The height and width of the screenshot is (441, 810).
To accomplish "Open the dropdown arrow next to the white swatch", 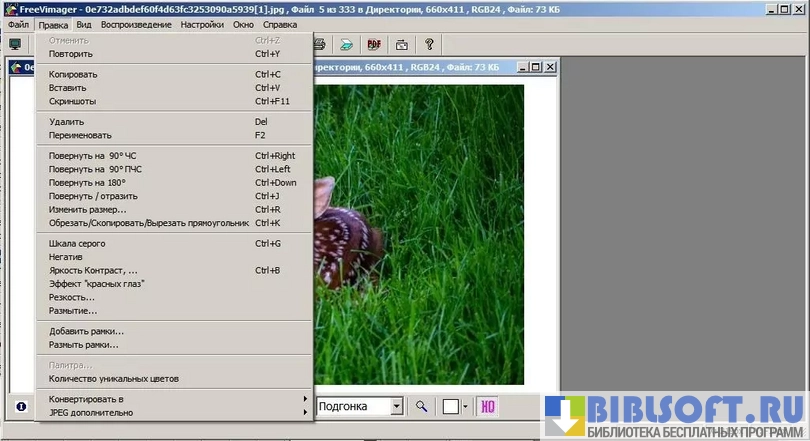I will pyautogui.click(x=465, y=406).
